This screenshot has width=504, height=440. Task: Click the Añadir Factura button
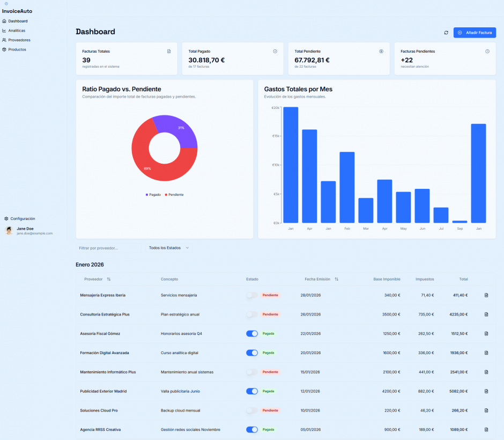pyautogui.click(x=474, y=33)
